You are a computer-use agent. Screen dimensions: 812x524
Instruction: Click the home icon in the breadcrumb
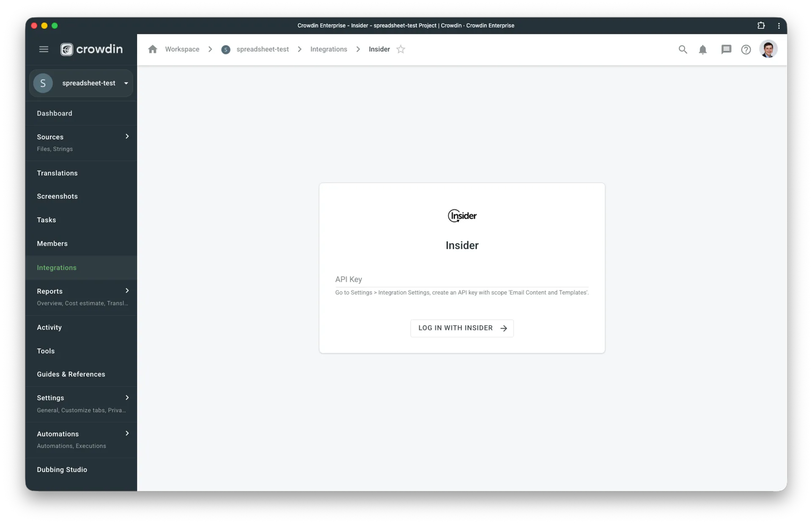pyautogui.click(x=153, y=49)
